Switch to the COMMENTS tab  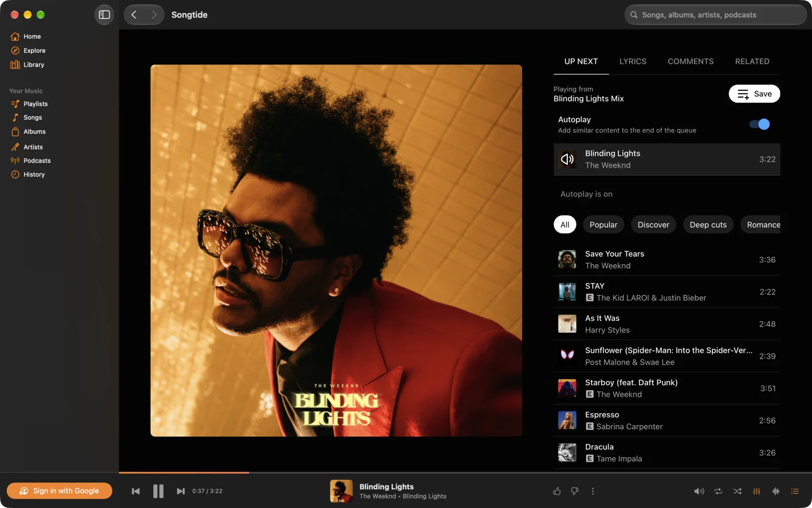pos(691,61)
